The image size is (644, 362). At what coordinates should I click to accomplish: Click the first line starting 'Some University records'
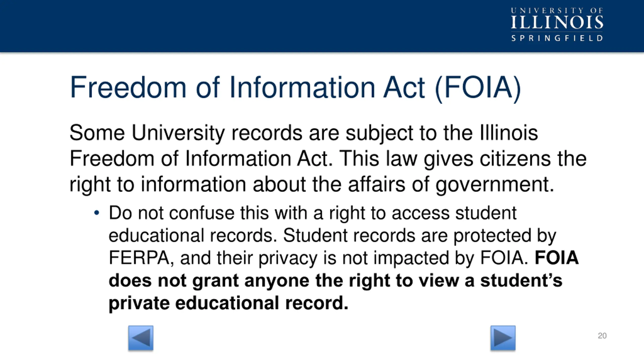tap(304, 133)
